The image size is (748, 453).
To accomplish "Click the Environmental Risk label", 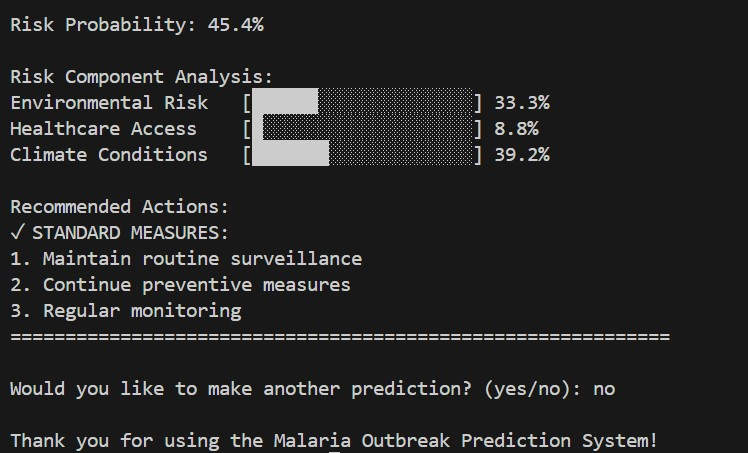I will coord(109,103).
